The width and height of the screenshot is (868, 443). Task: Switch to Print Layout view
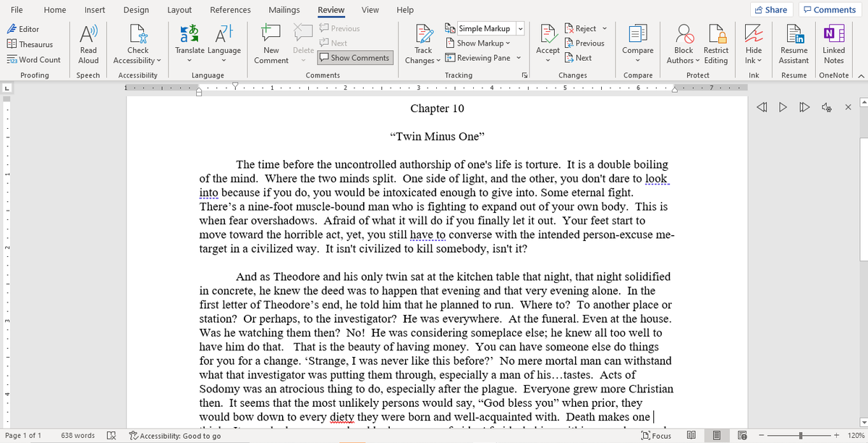716,436
